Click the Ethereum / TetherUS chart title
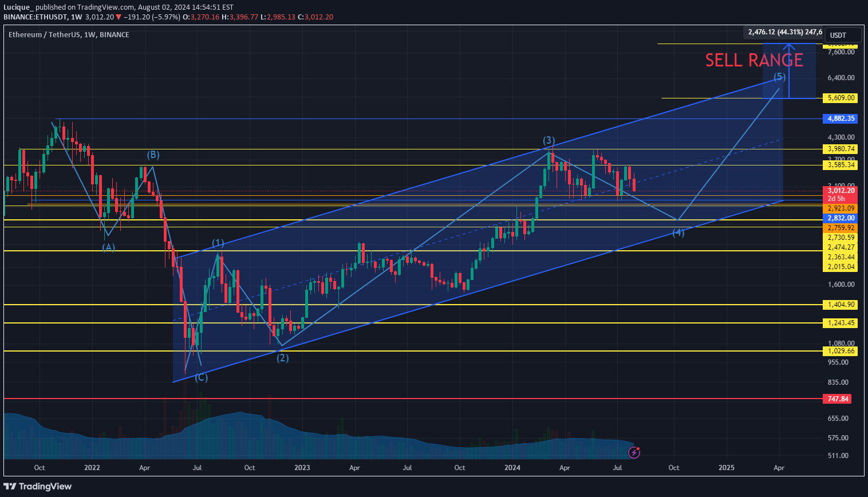 (x=69, y=35)
